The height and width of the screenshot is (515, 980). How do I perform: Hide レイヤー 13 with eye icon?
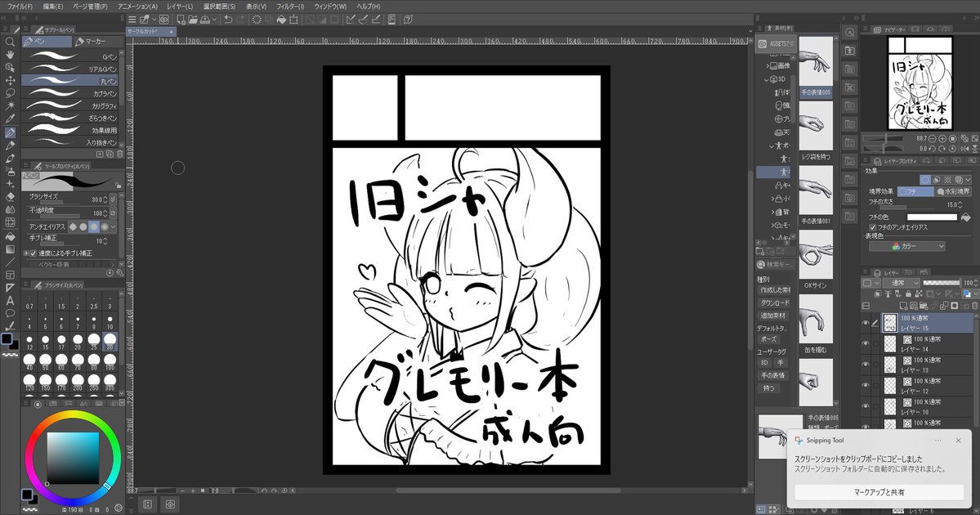866,365
